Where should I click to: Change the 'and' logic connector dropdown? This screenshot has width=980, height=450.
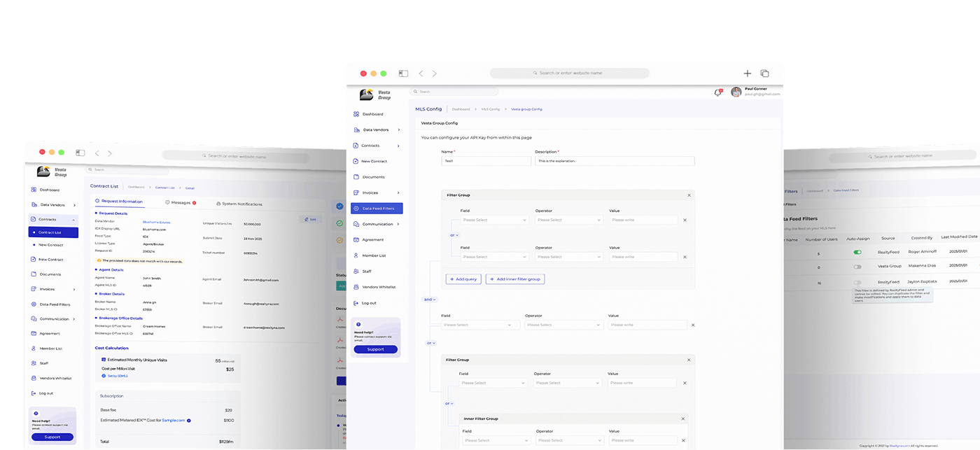tap(430, 300)
